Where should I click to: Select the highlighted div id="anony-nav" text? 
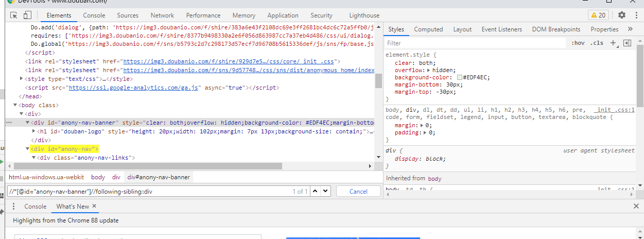64,149
